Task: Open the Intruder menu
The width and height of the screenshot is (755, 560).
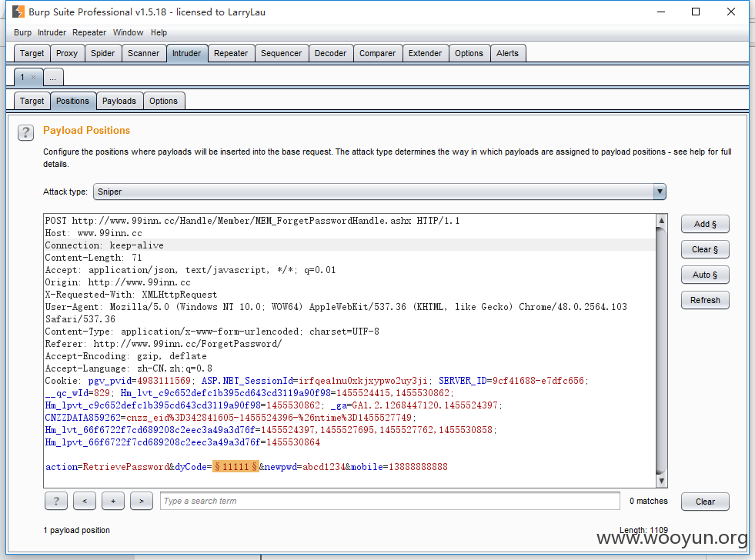Action: [x=52, y=33]
